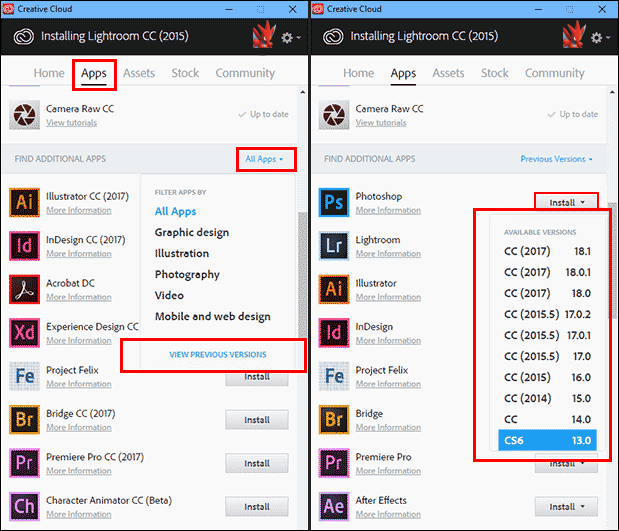
Task: Install Premiere Pro CC (2017)
Action: point(257,463)
